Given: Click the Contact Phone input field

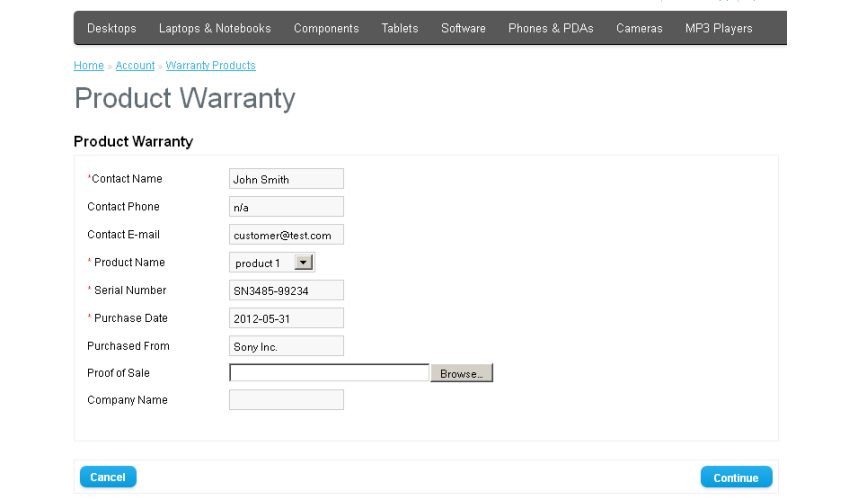Looking at the screenshot, I should [x=286, y=207].
